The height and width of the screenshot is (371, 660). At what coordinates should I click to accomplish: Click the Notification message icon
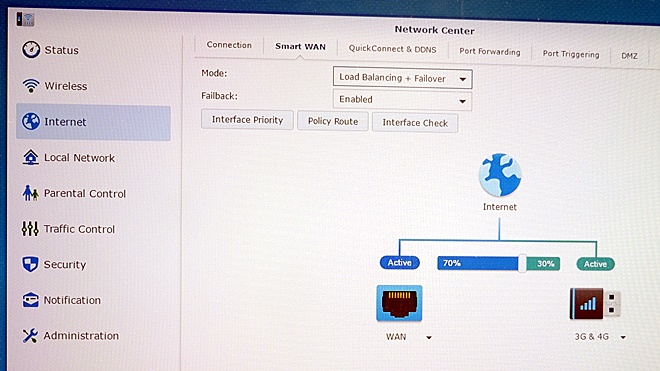tap(30, 300)
